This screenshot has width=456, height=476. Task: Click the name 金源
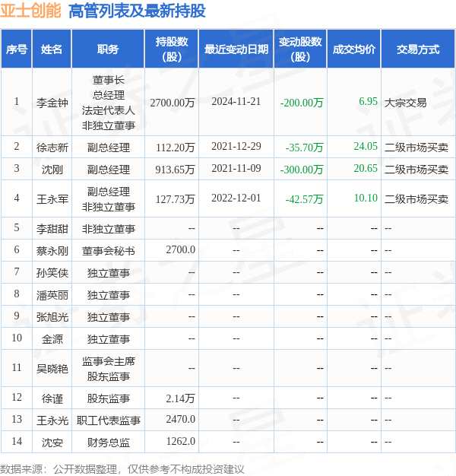(x=52, y=339)
